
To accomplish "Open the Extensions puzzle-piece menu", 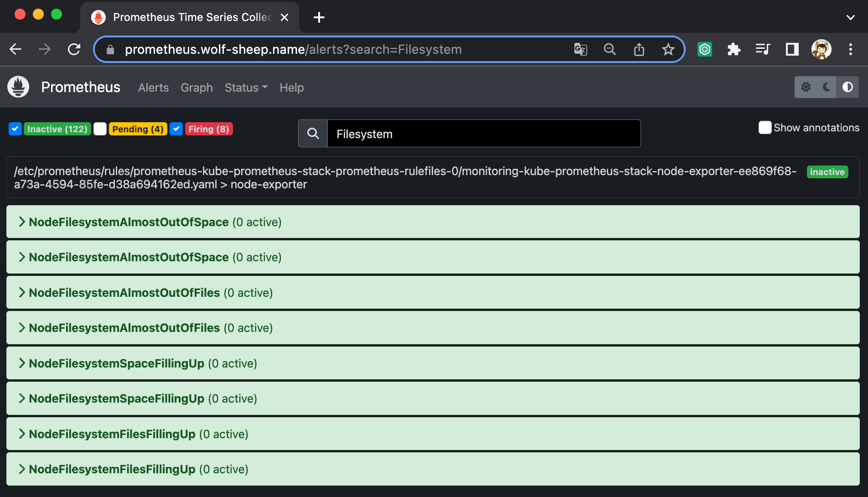I will (x=734, y=49).
